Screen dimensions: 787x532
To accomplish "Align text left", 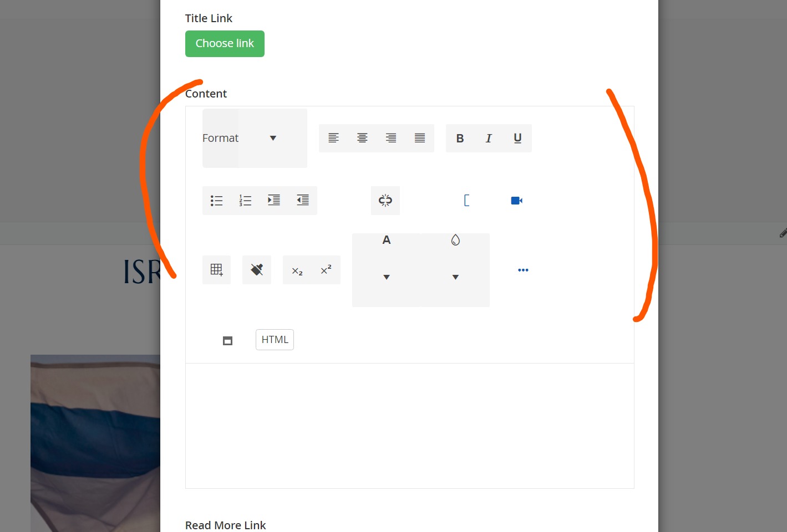I will pos(333,138).
